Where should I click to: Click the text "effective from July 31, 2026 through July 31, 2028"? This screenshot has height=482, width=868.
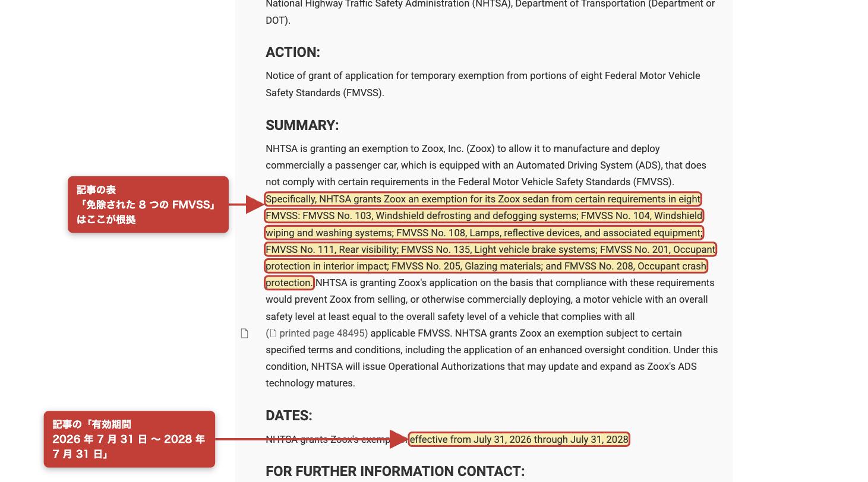tap(519, 439)
